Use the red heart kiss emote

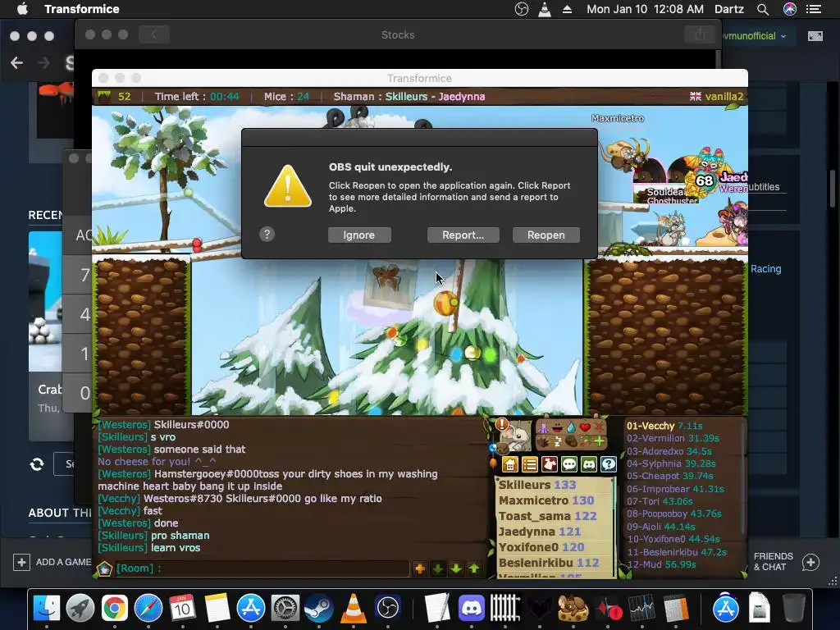coord(585,427)
